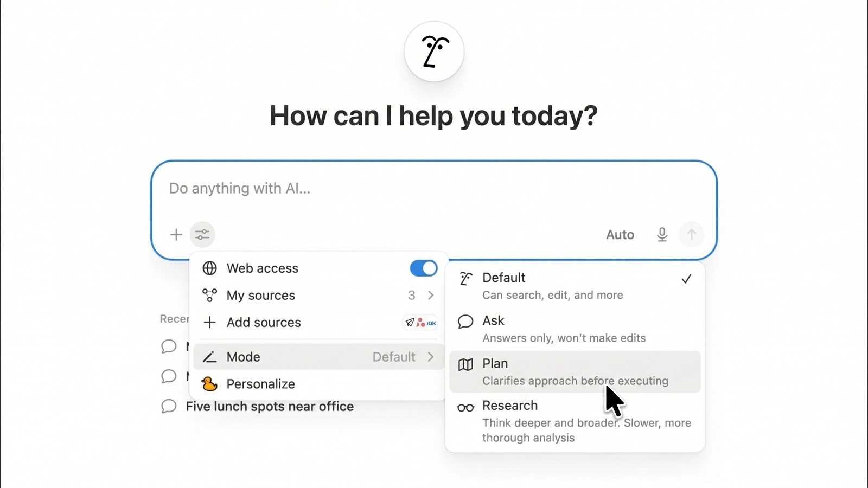Click the Notion AI face logo
Image resolution: width=868 pixels, height=488 pixels.
[434, 52]
